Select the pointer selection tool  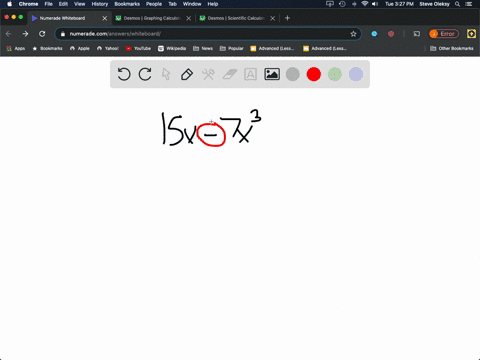[x=166, y=74]
